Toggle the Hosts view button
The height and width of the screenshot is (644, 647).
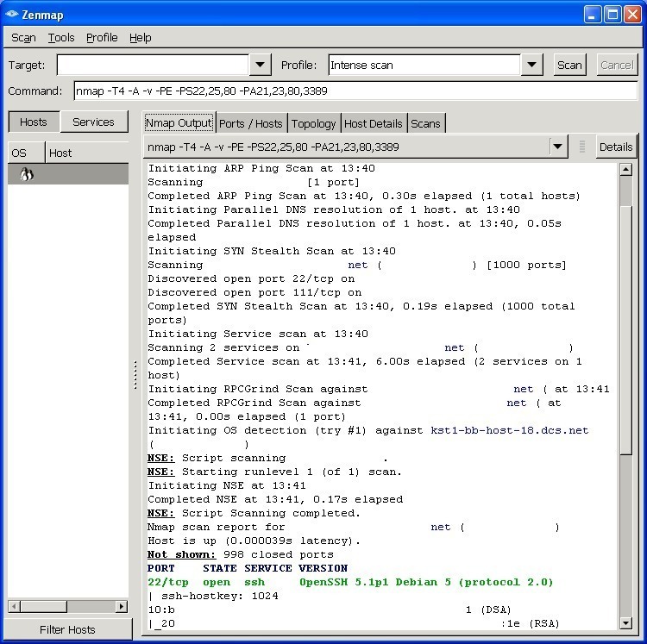point(34,122)
